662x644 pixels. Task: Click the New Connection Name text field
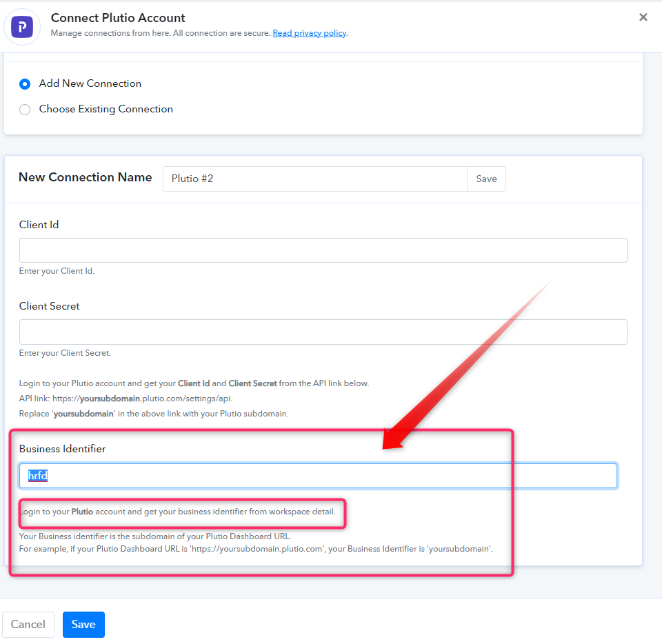click(315, 179)
